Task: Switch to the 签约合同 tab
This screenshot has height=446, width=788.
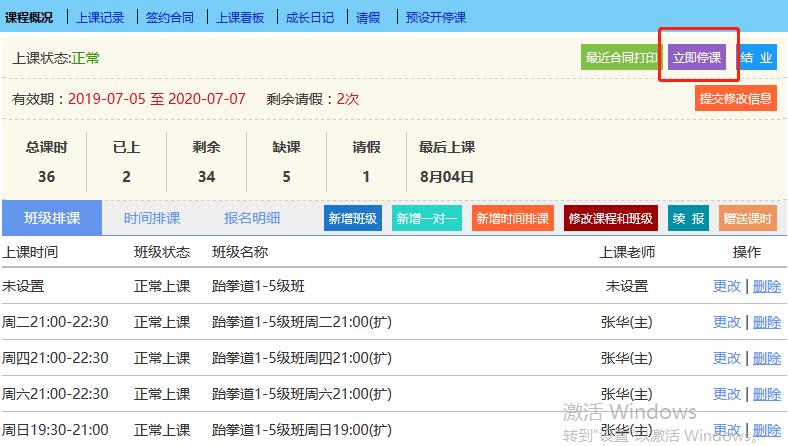Action: pyautogui.click(x=170, y=17)
